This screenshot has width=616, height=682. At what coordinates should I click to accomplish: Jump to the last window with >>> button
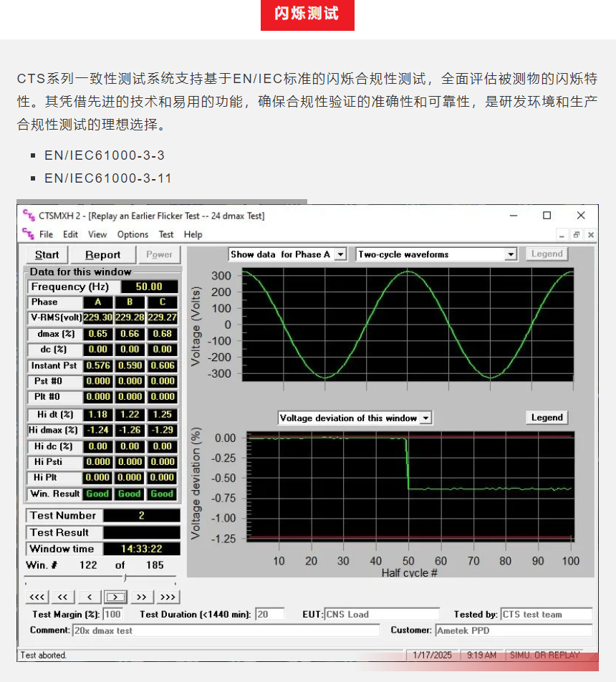tap(168, 597)
